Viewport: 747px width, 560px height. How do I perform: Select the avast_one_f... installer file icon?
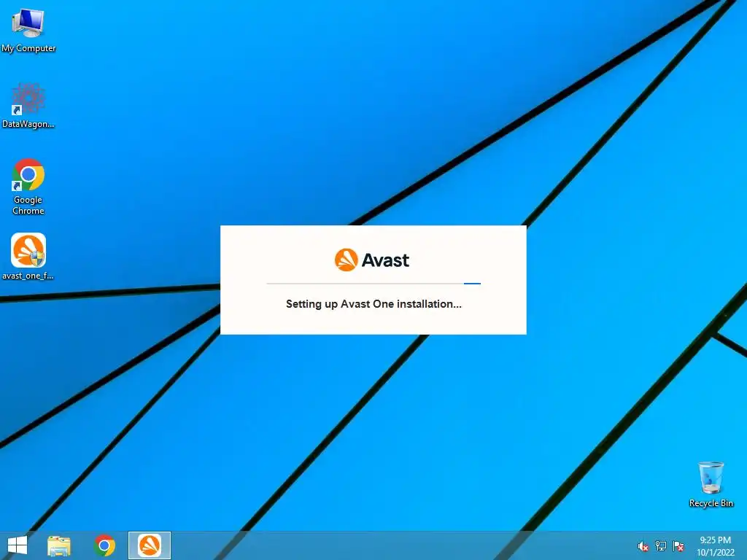coord(28,257)
